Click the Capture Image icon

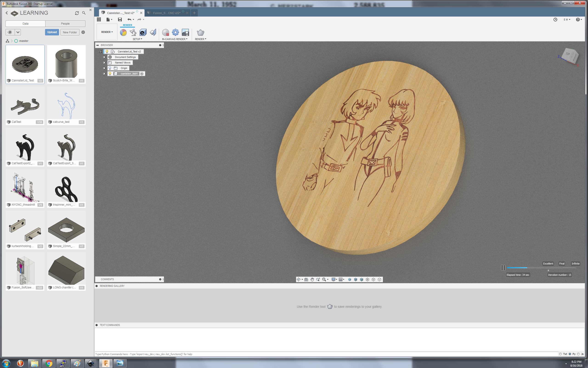click(x=185, y=32)
